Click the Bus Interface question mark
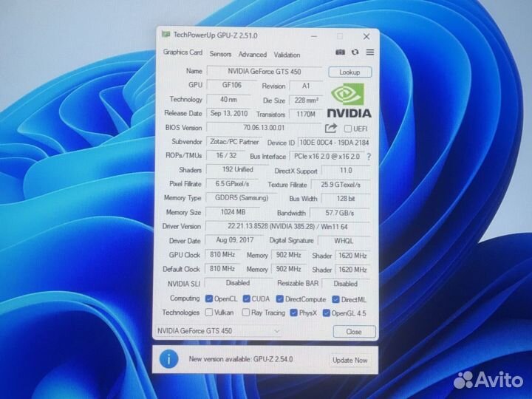This screenshot has width=532, height=399. pos(369,157)
